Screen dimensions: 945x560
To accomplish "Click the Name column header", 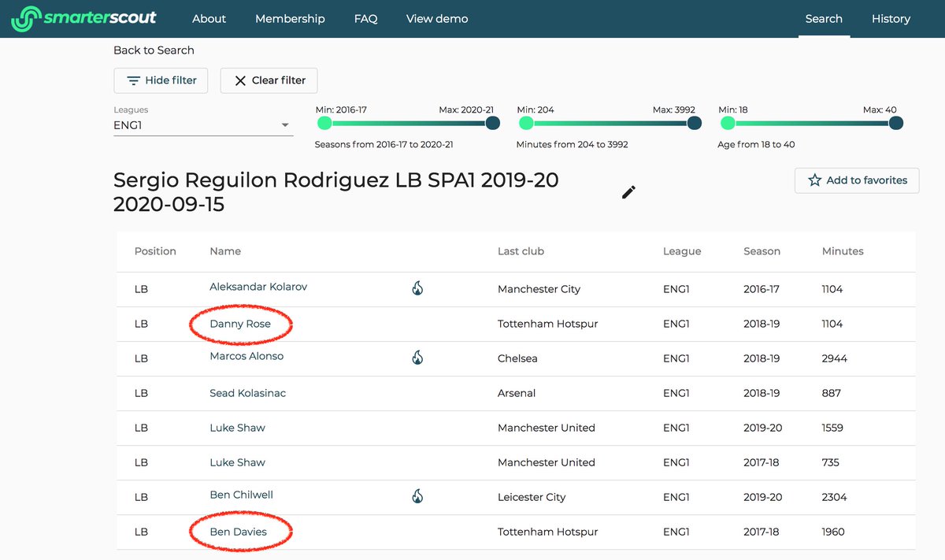I will point(225,251).
